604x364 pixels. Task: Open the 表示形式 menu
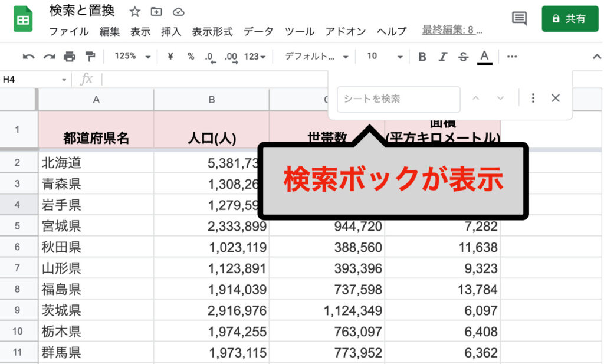point(212,31)
